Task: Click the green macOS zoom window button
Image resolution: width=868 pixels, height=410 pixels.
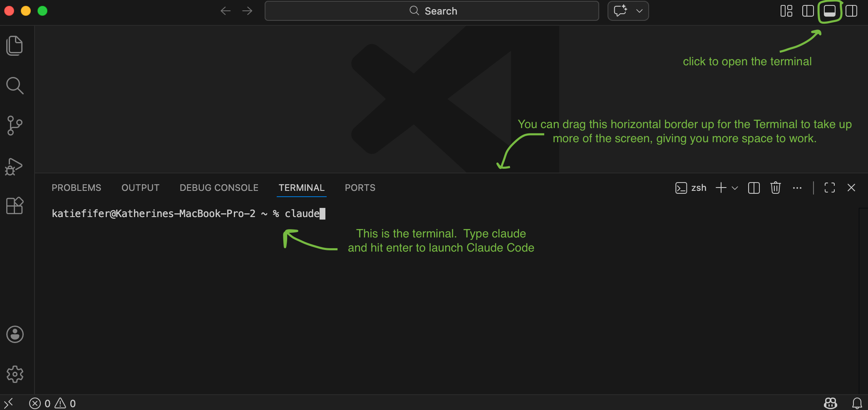Action: click(42, 11)
